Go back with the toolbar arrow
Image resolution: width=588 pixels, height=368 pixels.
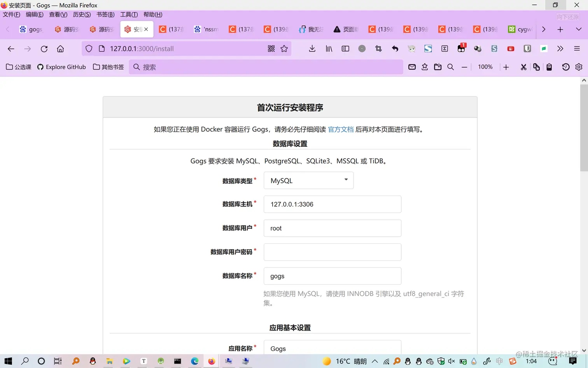11,49
